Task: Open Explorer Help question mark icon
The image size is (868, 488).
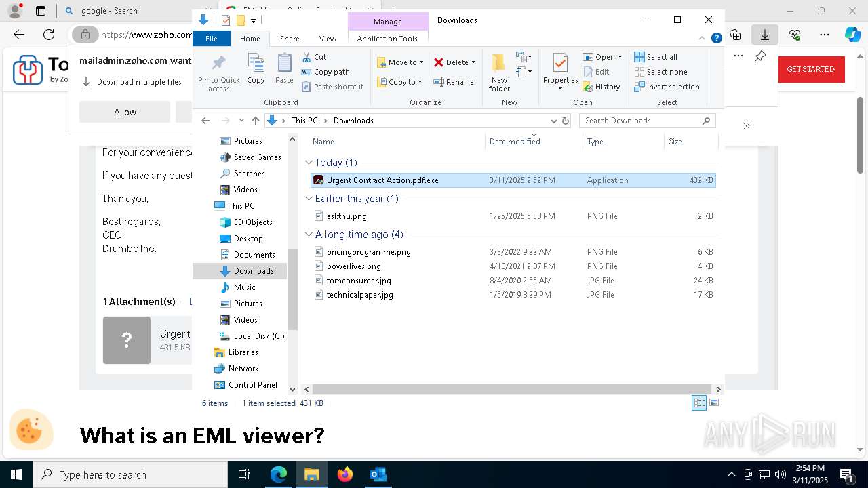Action: 716,39
